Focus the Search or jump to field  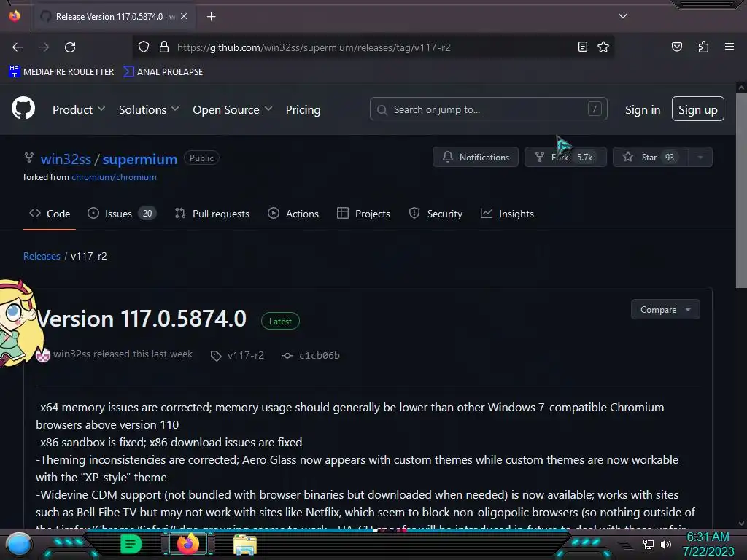click(488, 109)
